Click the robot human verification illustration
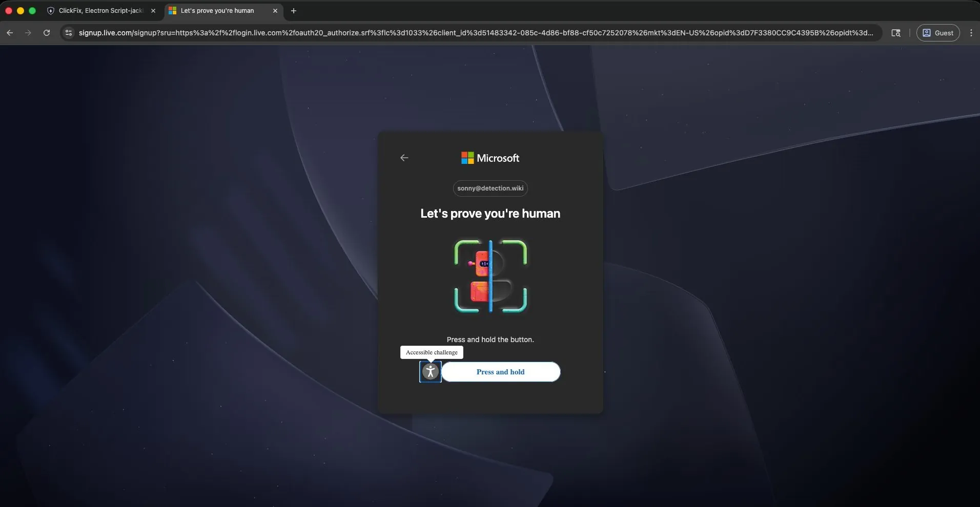This screenshot has height=507, width=980. (491, 276)
